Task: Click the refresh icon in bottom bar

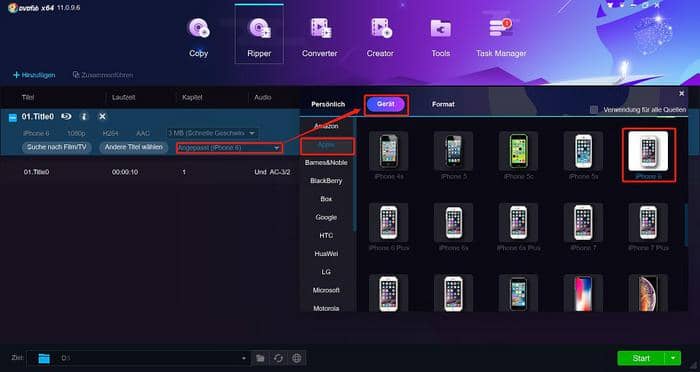Action: tap(279, 358)
